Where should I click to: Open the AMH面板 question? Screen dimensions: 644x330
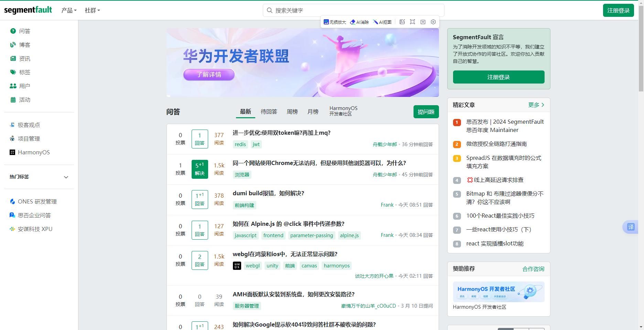[293, 294]
